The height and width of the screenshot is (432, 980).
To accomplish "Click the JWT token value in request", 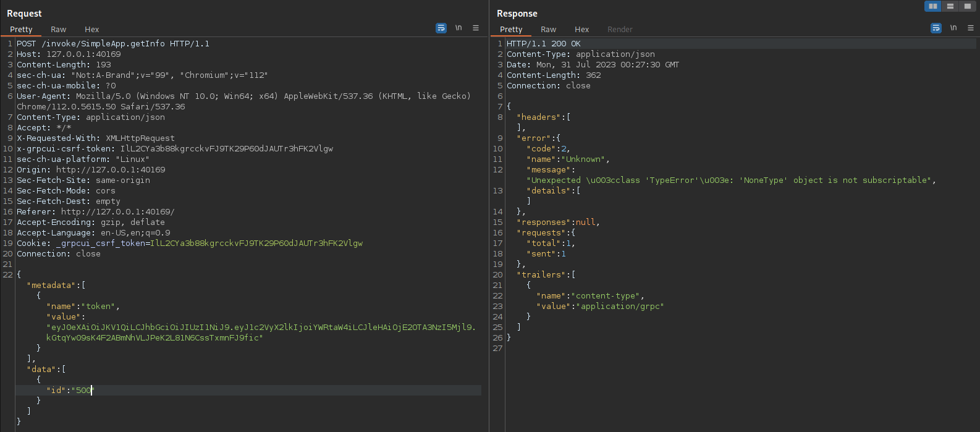I will click(261, 328).
